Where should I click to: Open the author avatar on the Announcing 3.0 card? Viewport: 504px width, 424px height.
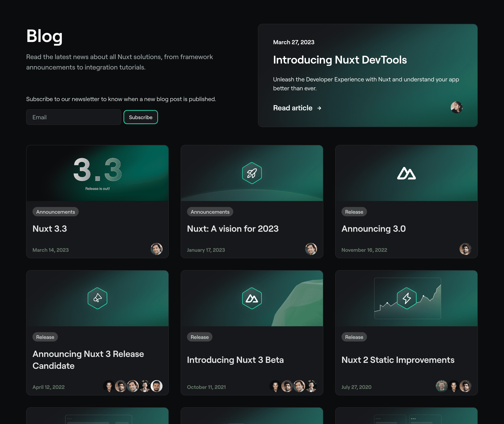point(465,249)
